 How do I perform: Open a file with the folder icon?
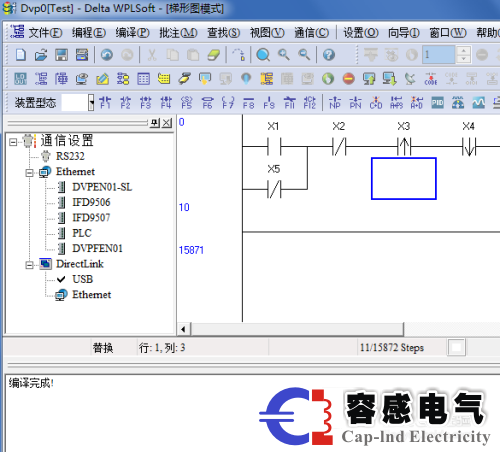[41, 55]
